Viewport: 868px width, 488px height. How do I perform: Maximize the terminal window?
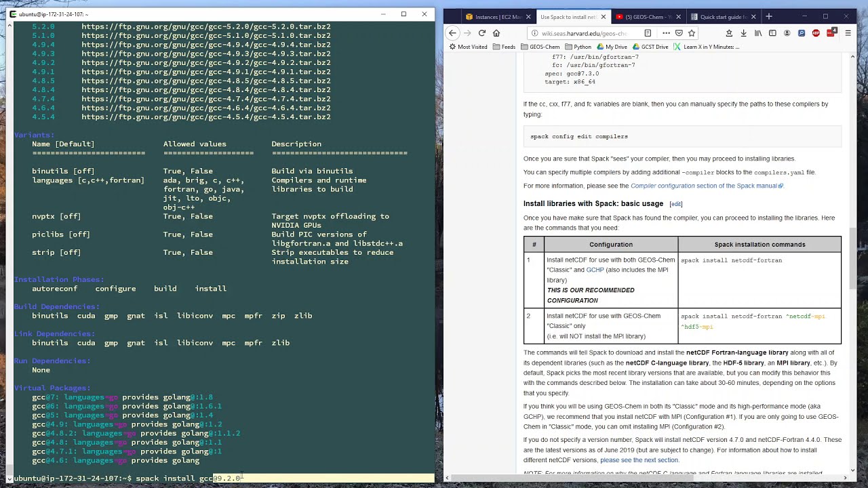click(403, 14)
